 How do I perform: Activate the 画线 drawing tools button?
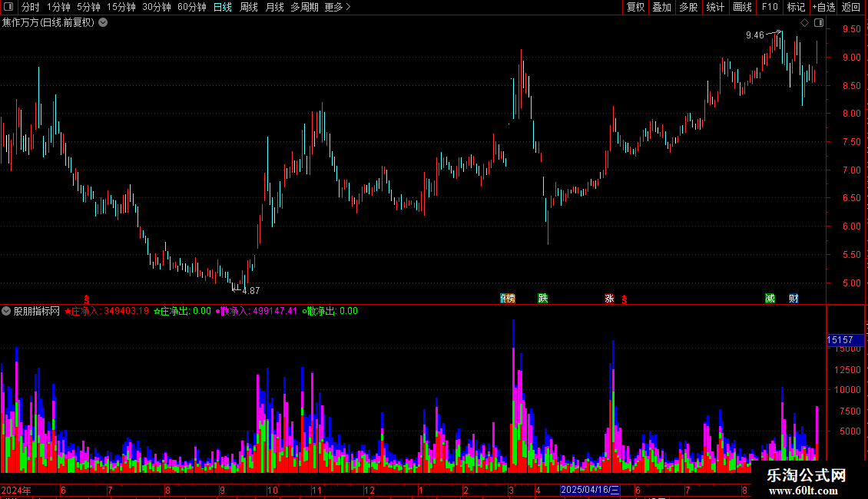[x=742, y=7]
